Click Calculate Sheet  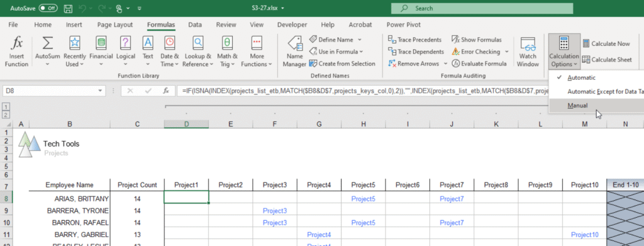607,60
